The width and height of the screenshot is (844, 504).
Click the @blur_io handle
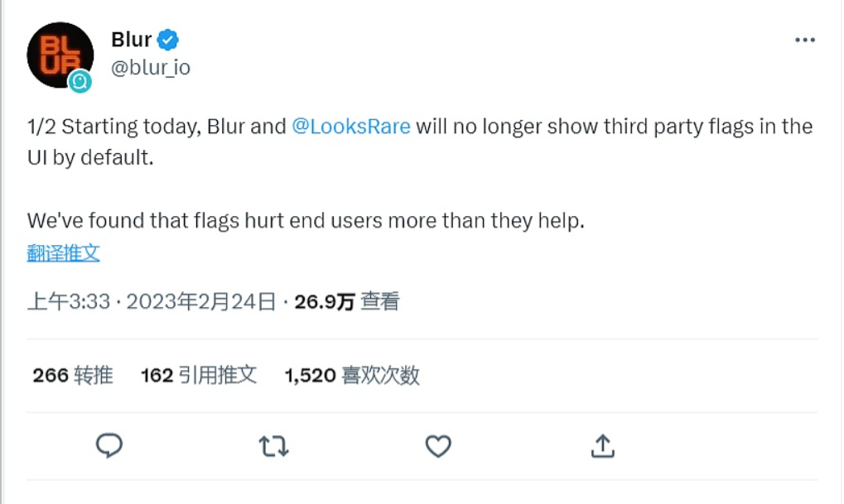coord(150,68)
